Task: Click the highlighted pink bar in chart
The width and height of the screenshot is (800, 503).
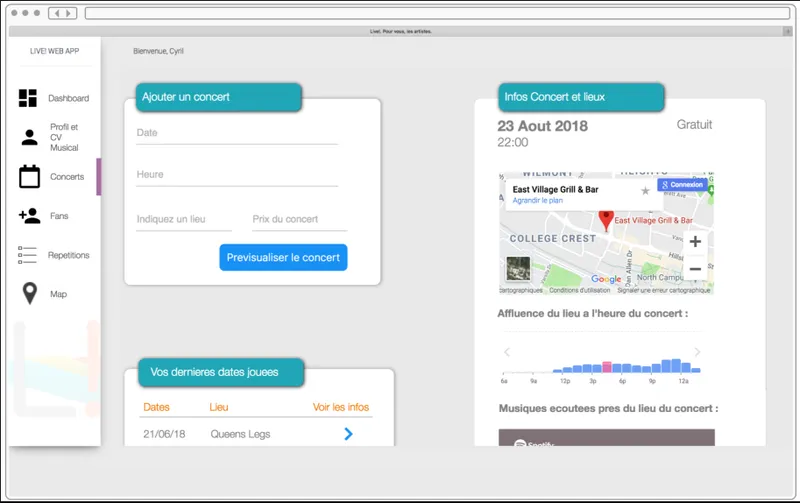Action: click(x=607, y=367)
